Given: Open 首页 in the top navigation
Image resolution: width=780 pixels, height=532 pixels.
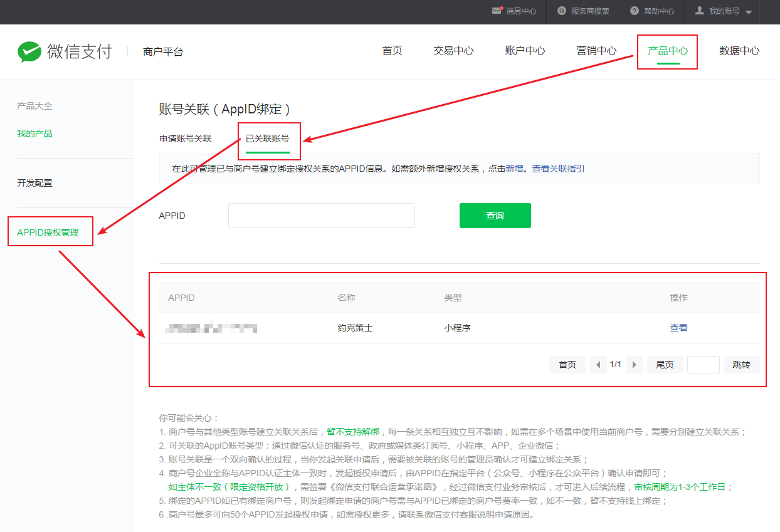Looking at the screenshot, I should 392,51.
